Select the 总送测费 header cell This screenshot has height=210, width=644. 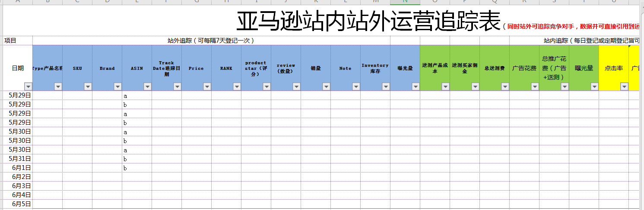[x=495, y=68]
